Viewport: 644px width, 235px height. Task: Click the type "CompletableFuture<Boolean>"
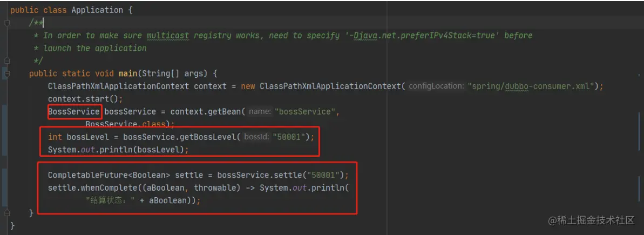pyautogui.click(x=109, y=175)
